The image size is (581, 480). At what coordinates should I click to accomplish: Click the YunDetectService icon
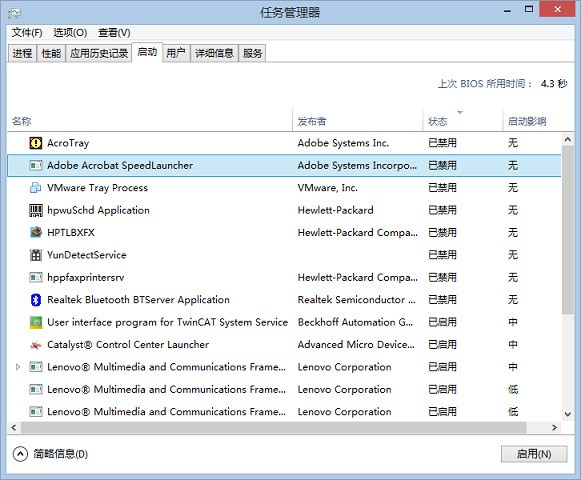point(36,255)
